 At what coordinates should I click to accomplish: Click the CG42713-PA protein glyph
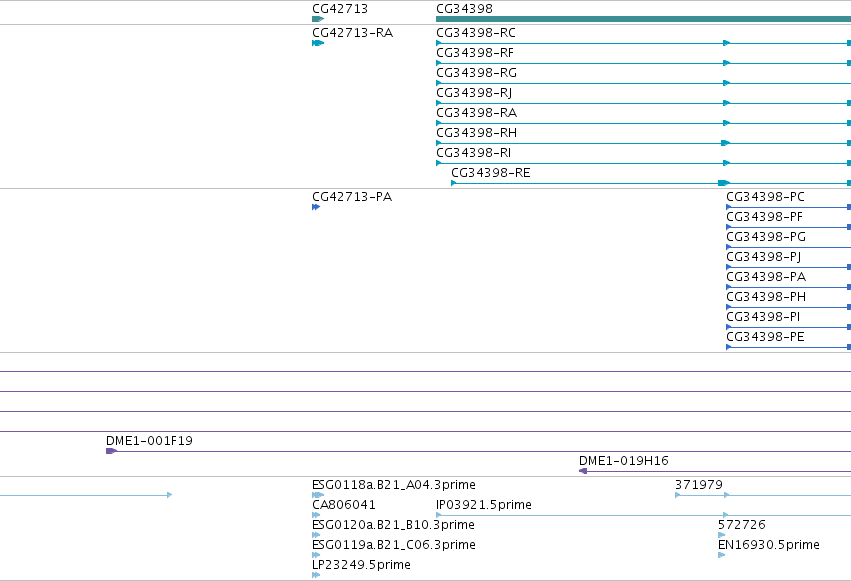pyautogui.click(x=316, y=207)
